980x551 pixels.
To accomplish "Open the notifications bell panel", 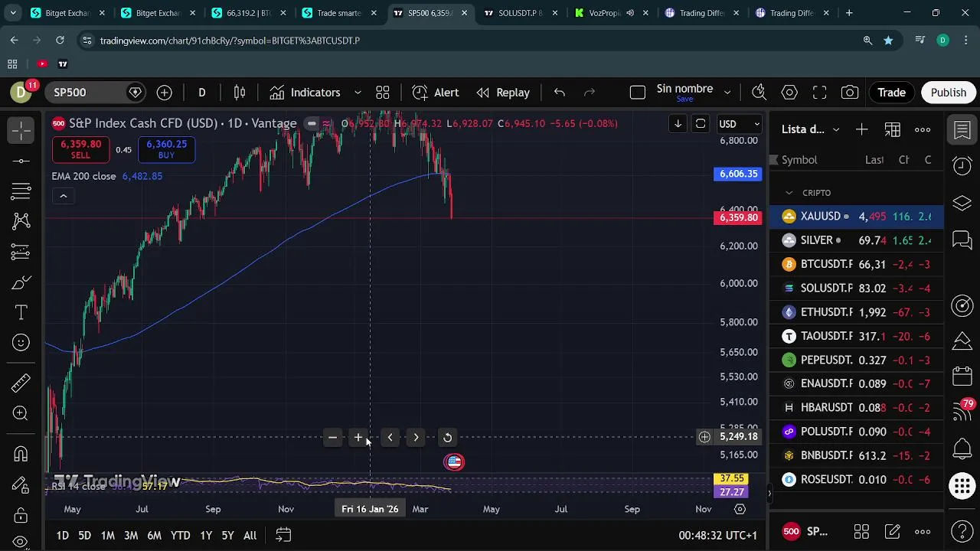I will point(962,448).
